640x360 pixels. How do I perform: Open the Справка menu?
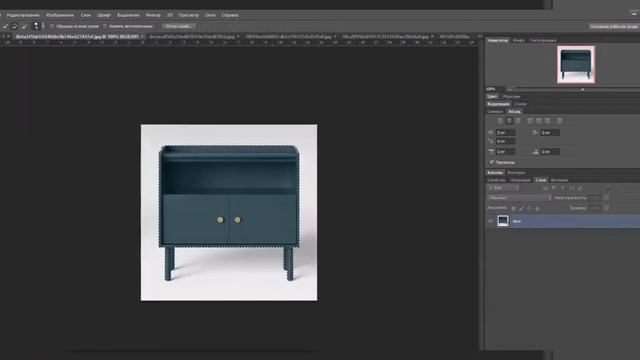point(230,15)
